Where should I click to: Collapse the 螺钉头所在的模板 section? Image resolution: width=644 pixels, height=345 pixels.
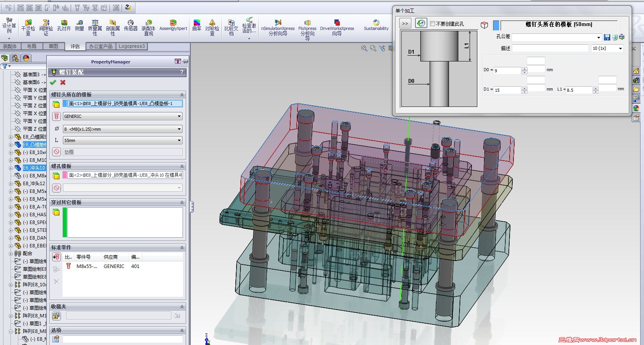(182, 95)
